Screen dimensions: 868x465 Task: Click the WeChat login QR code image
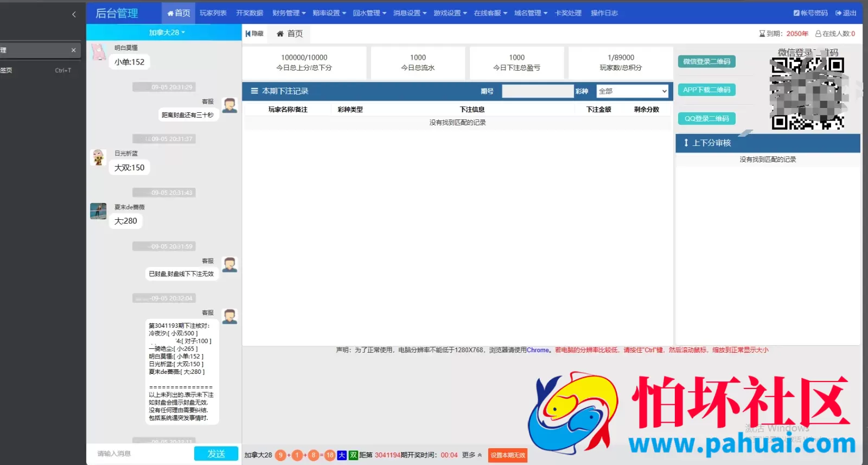808,94
